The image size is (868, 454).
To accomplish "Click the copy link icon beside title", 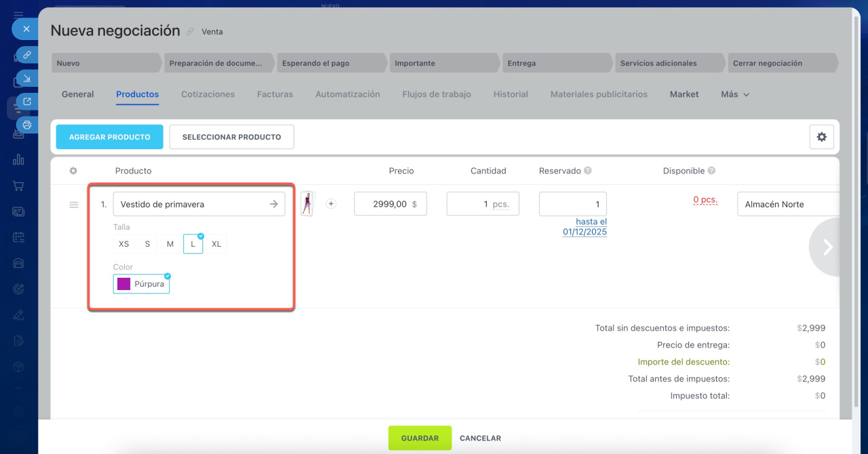I will point(191,32).
